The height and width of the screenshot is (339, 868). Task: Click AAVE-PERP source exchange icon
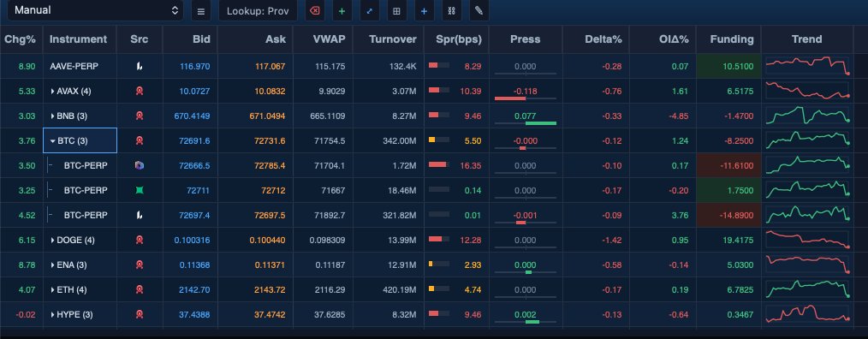[x=140, y=67]
